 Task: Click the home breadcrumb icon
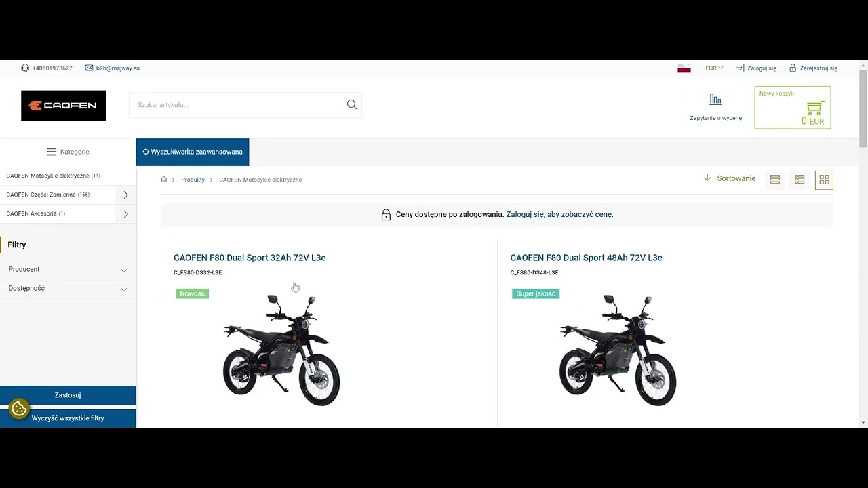tap(164, 180)
